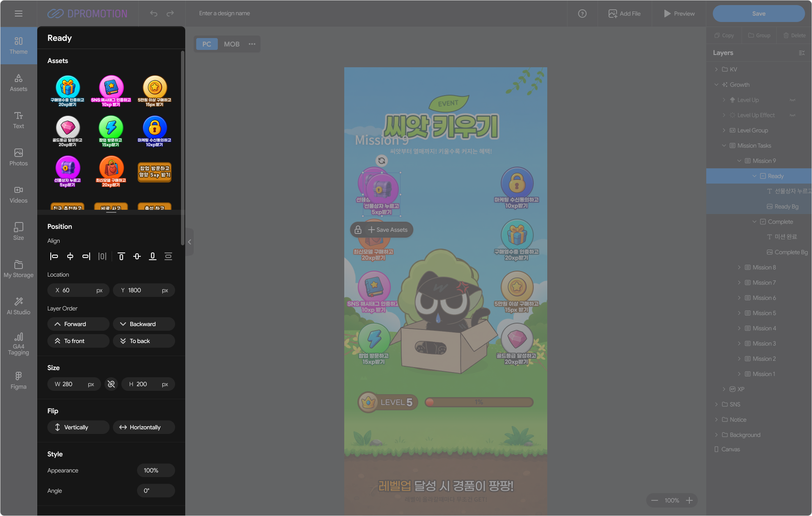The width and height of the screenshot is (812, 516).
Task: Toggle the aspect ratio lock for size
Action: pyautogui.click(x=111, y=384)
